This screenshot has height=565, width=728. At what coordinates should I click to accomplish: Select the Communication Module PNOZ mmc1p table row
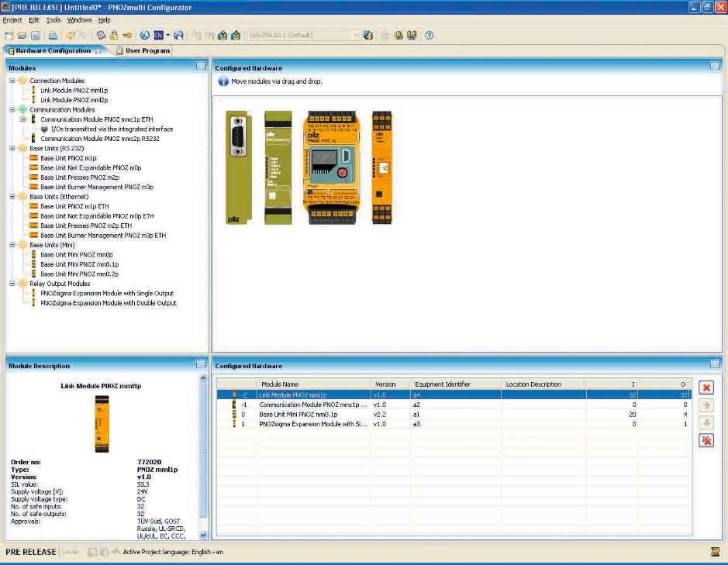pyautogui.click(x=454, y=405)
